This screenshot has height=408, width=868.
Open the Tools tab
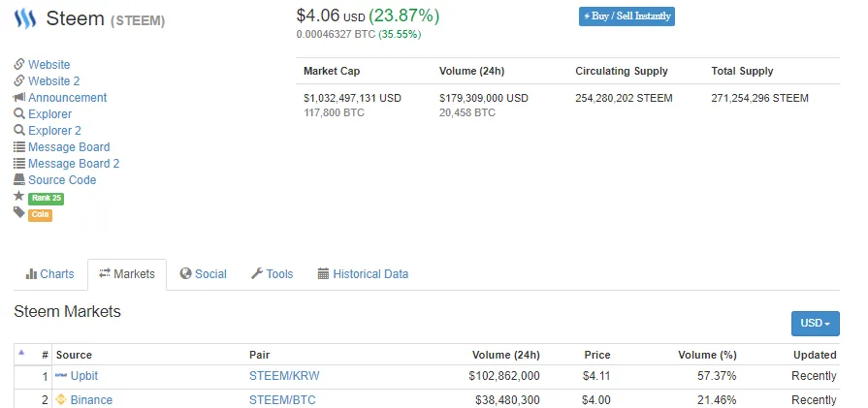(273, 274)
